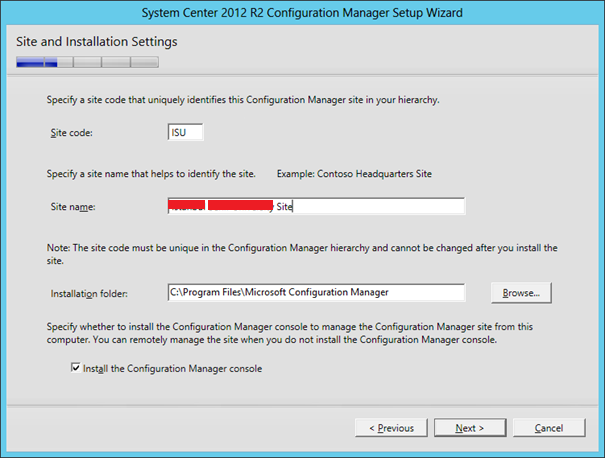Viewport: 605px width, 458px height.
Task: Click 'Specify a site code that uniquely identifies' text
Action: pos(243,100)
